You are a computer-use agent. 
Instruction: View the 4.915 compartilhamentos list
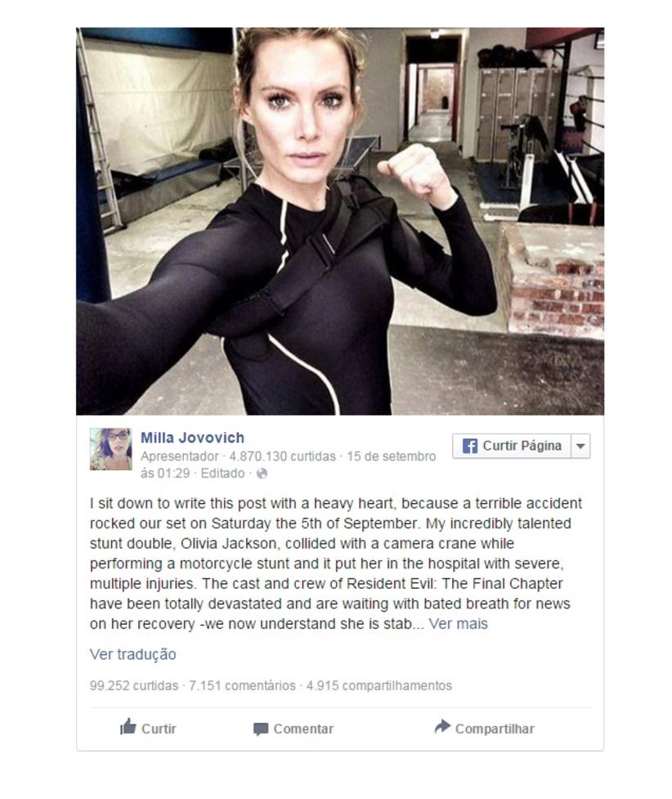379,685
